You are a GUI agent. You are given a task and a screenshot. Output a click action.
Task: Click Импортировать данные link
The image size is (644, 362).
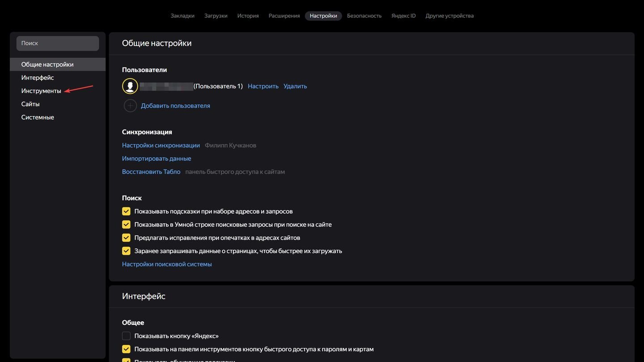pos(157,159)
